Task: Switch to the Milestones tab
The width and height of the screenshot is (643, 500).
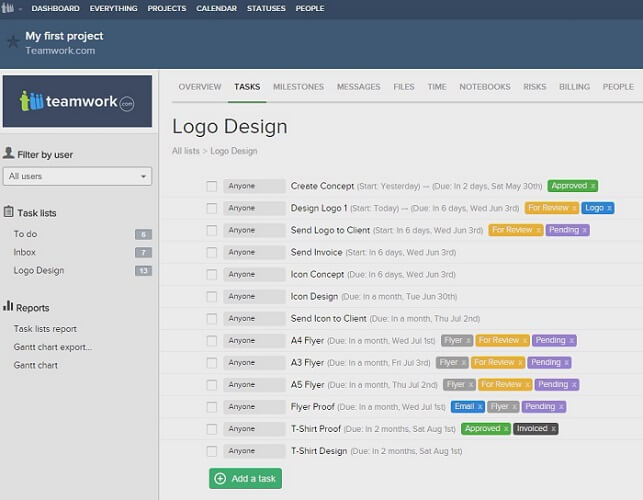Action: coord(298,87)
